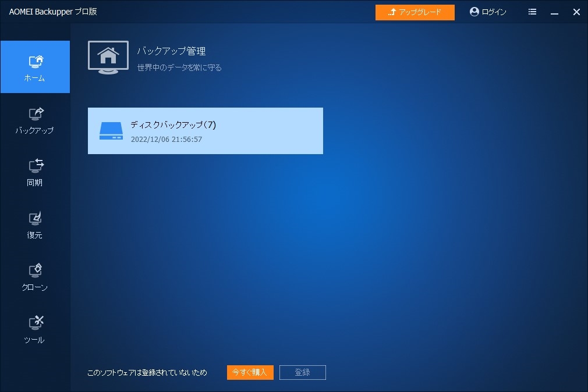Click the blue disk drive icon

pos(111,131)
